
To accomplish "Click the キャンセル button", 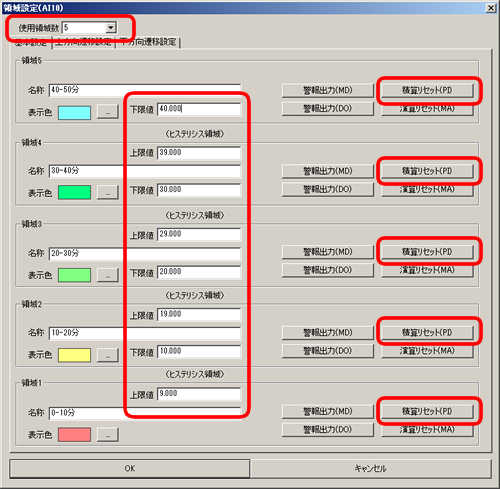I will click(x=371, y=469).
